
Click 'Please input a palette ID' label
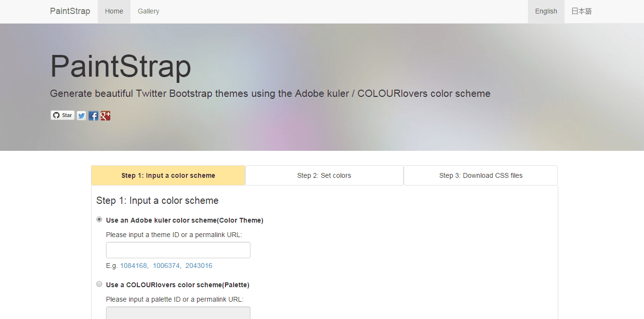point(175,299)
